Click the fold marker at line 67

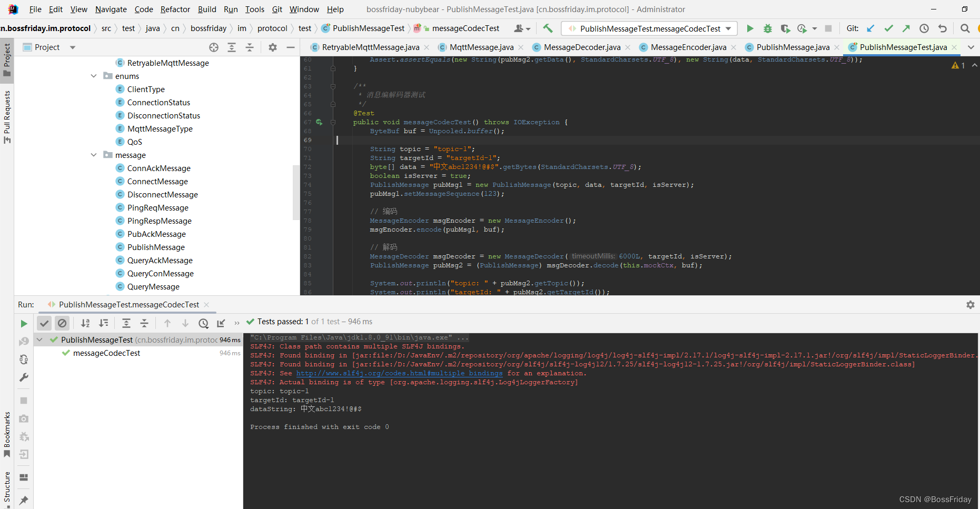click(x=333, y=122)
